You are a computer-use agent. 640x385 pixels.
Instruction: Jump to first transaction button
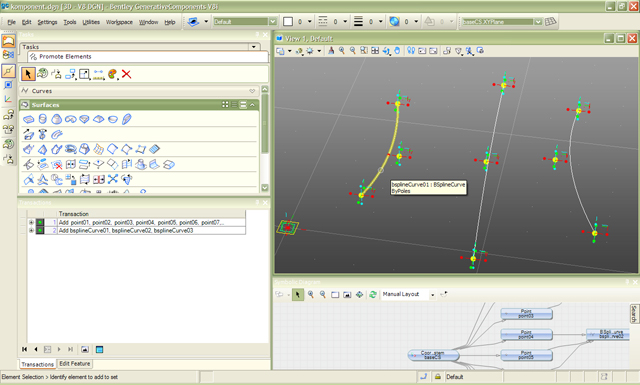click(x=24, y=349)
